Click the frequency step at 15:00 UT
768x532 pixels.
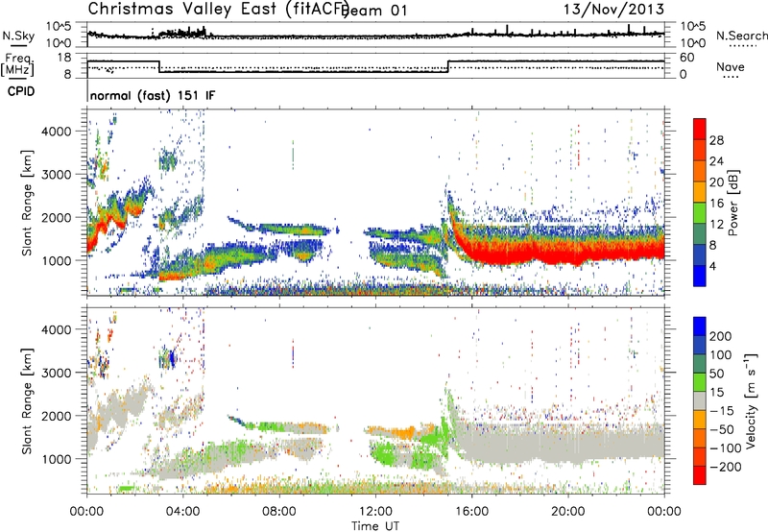(x=448, y=66)
